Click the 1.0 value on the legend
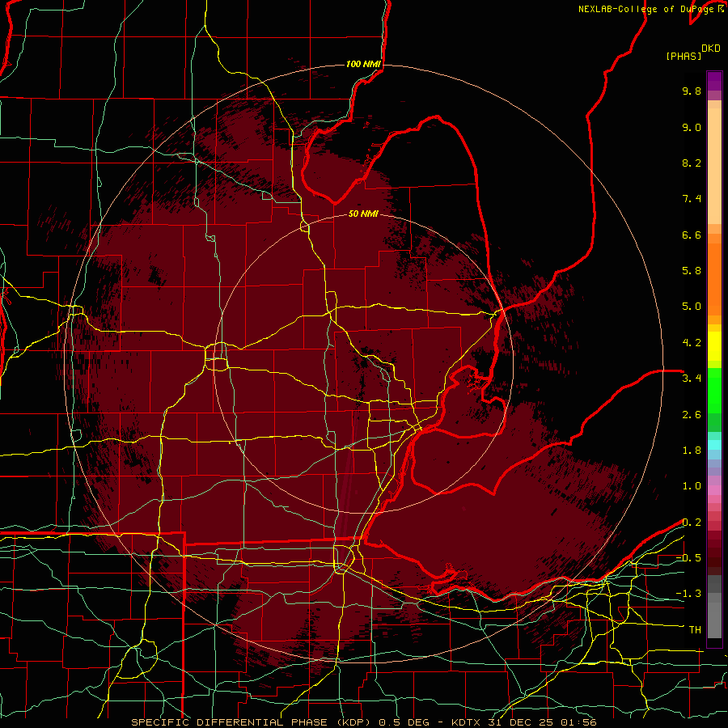728x728 pixels. coord(692,486)
